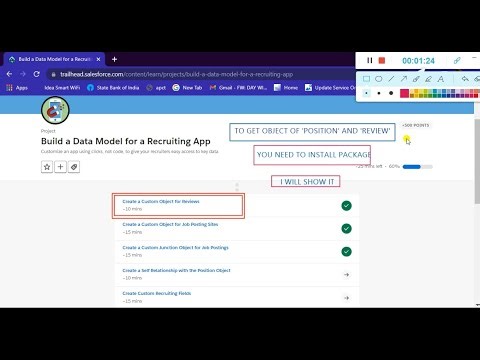Click the ~10 mins label under Reviews step
480x360 pixels.
pyautogui.click(x=132, y=209)
